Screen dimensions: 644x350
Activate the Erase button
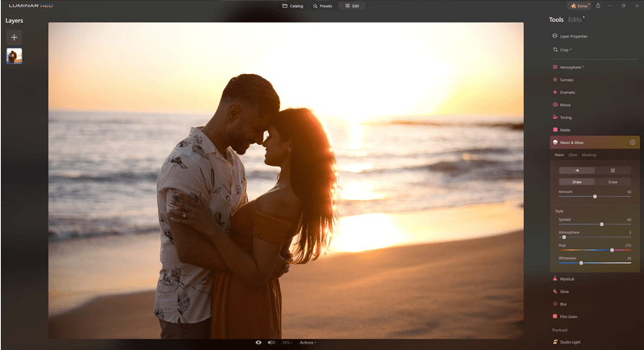613,182
